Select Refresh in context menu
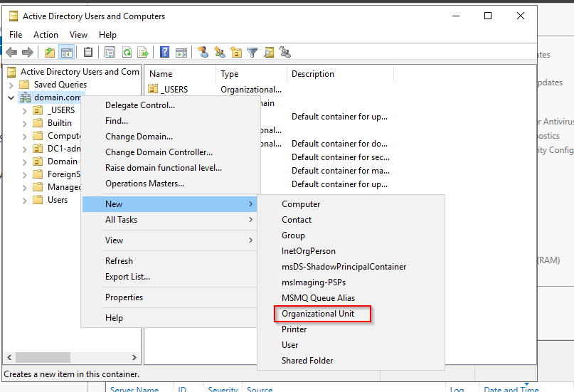This screenshot has height=392, width=574. click(x=170, y=261)
